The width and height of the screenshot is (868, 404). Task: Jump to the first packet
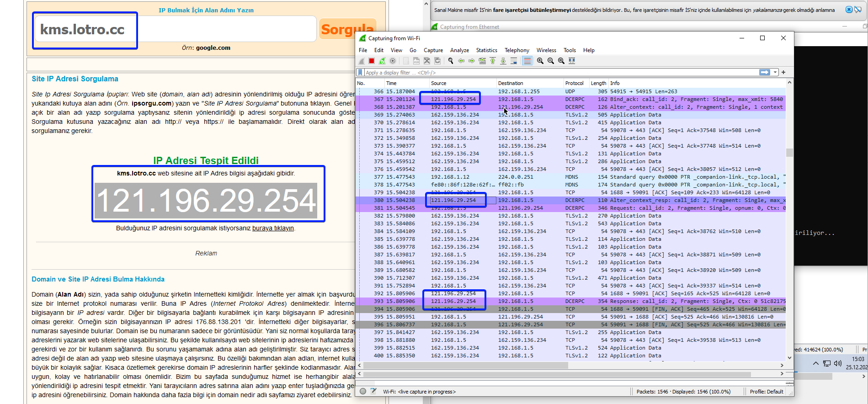click(x=493, y=61)
